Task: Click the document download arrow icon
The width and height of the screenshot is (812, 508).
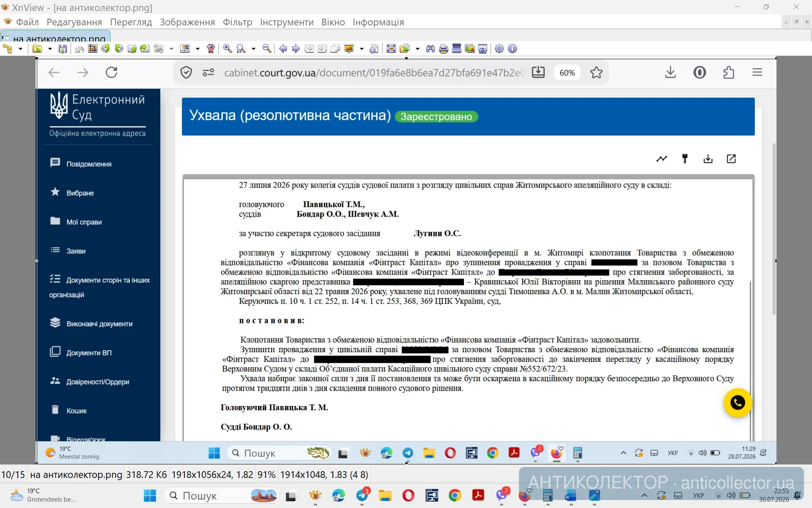Action: [x=708, y=159]
